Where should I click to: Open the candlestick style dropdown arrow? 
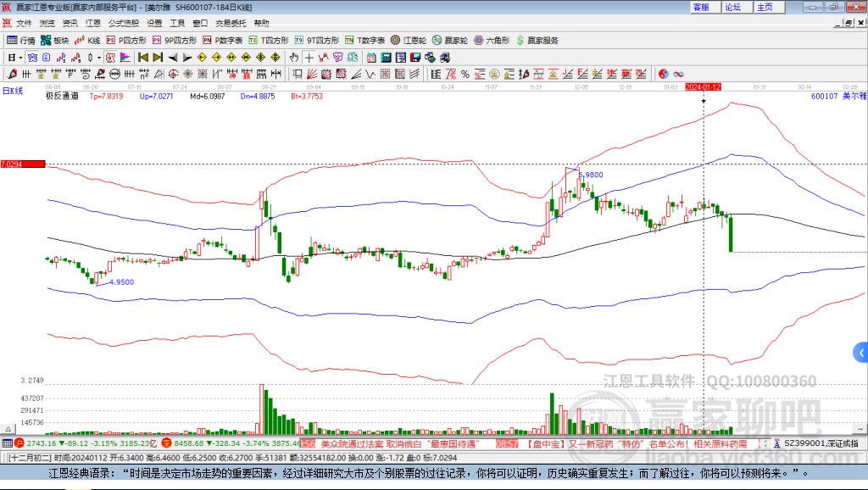99,58
